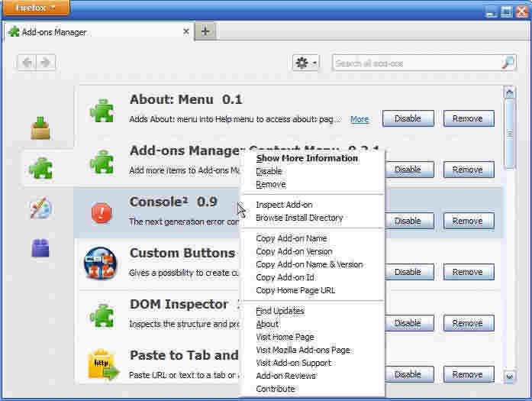
Task: Click the Custom Buttons extension icon
Action: (101, 264)
